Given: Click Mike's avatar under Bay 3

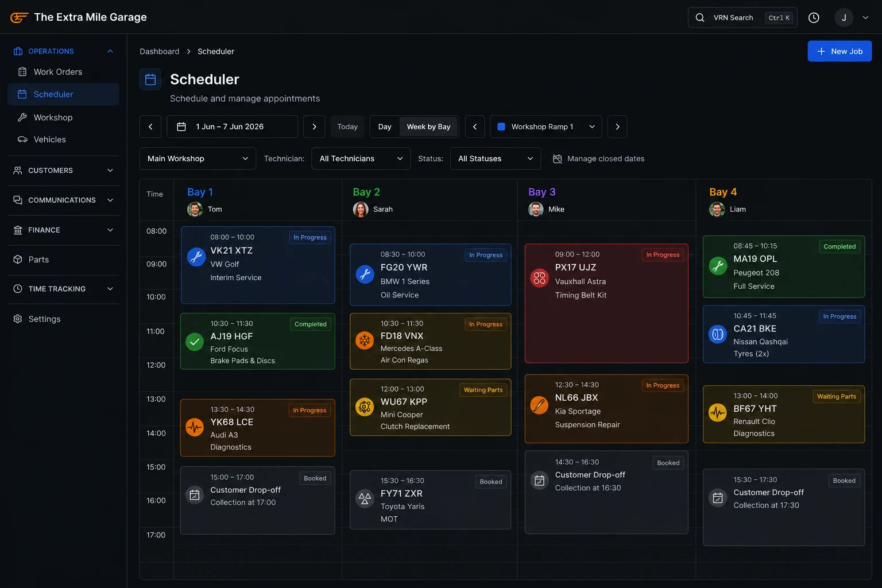Looking at the screenshot, I should (x=536, y=209).
